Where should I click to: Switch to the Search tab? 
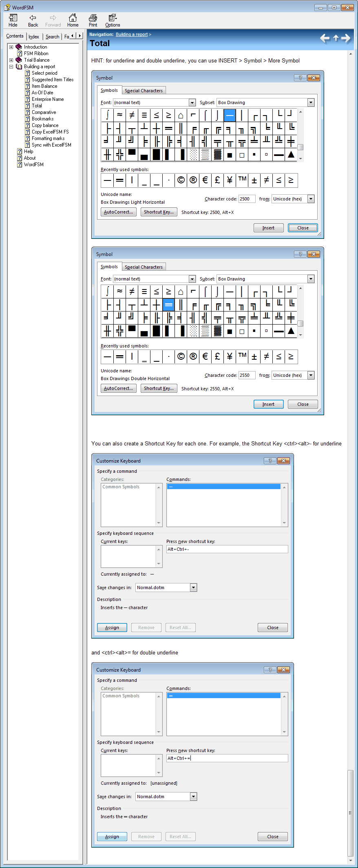pyautogui.click(x=52, y=37)
